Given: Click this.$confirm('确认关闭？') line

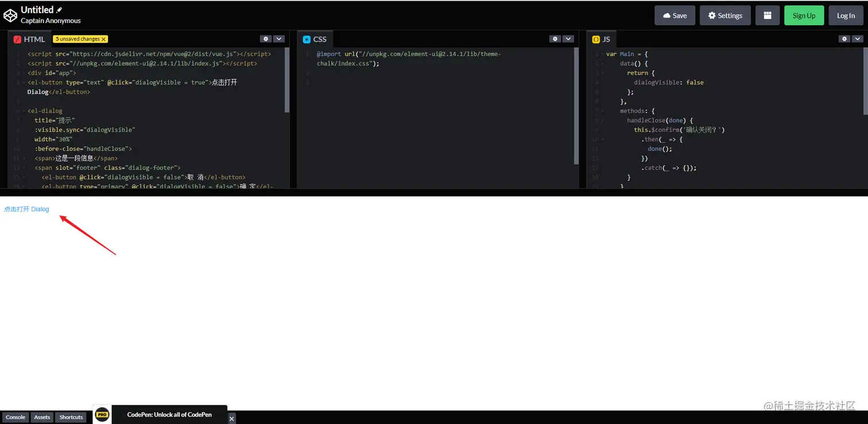Looking at the screenshot, I should coord(680,130).
